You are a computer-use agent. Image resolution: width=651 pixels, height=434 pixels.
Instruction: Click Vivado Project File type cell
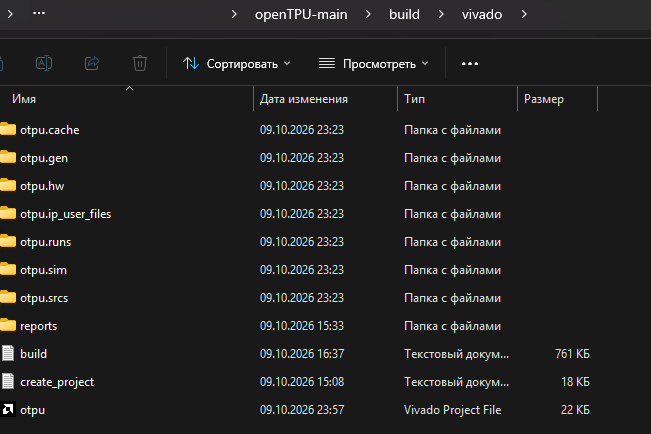coord(452,410)
